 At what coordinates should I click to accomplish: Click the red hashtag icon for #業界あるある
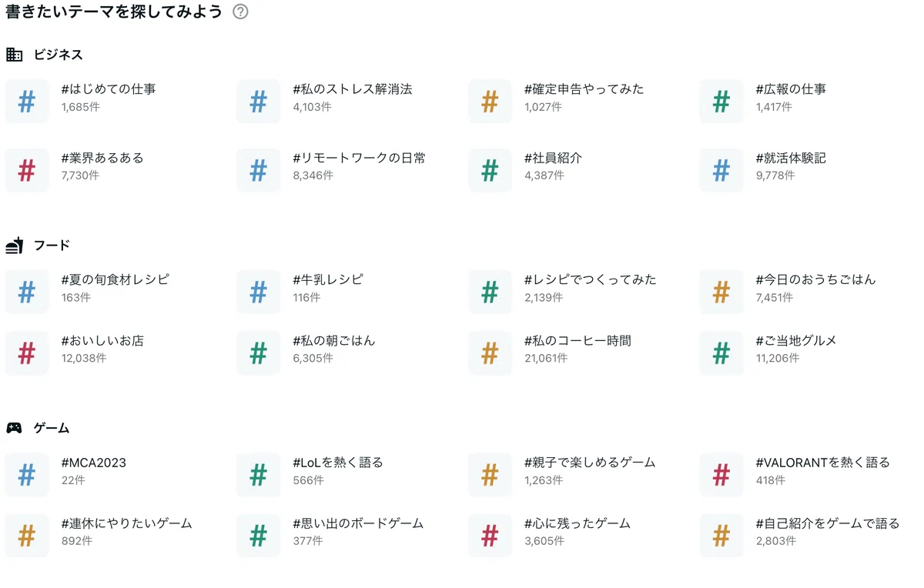click(27, 170)
